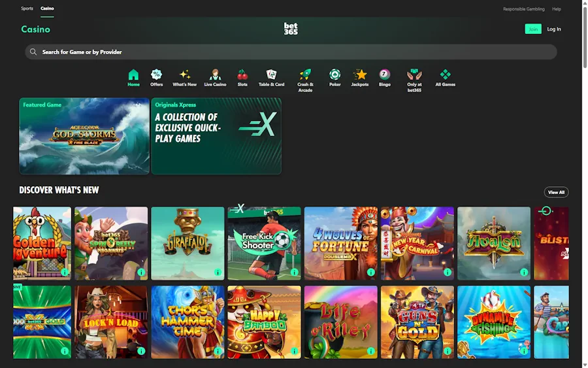The width and height of the screenshot is (588, 368).
Task: Click View All for Discover What's New
Action: 556,192
